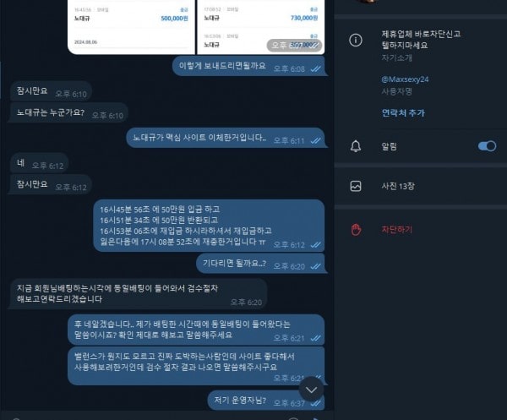The width and height of the screenshot is (507, 420).
Task: Select the 검수절차 reply from the operator
Action: coord(138,294)
